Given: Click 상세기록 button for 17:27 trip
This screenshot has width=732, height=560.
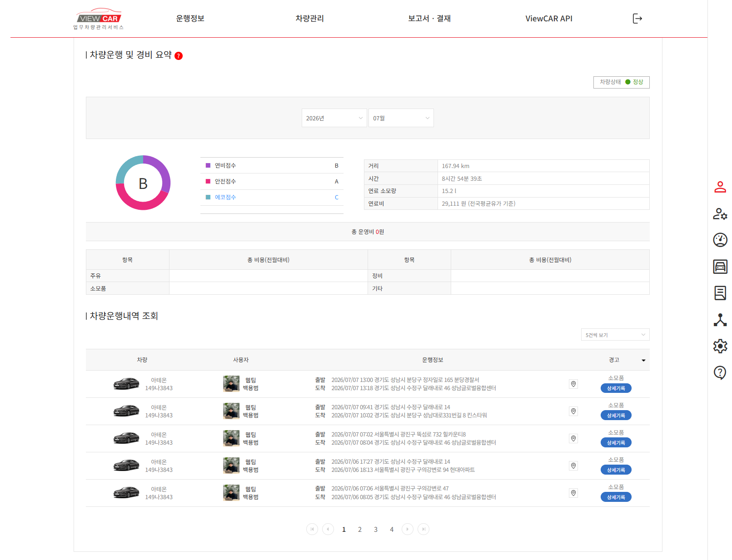Looking at the screenshot, I should (616, 470).
